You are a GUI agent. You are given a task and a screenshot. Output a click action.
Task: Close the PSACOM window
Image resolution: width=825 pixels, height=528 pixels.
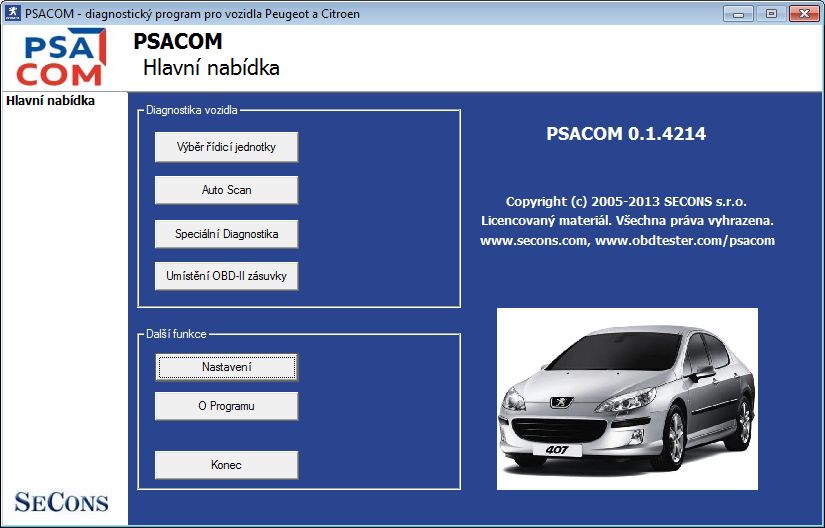point(804,14)
